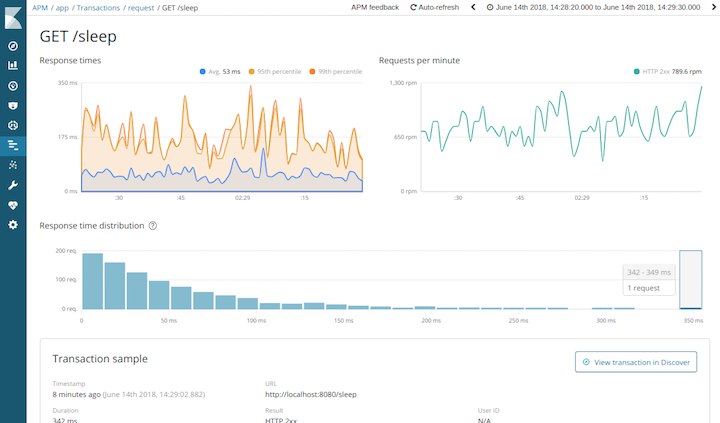Click the request breadcrumb link
720x423 pixels.
(141, 8)
